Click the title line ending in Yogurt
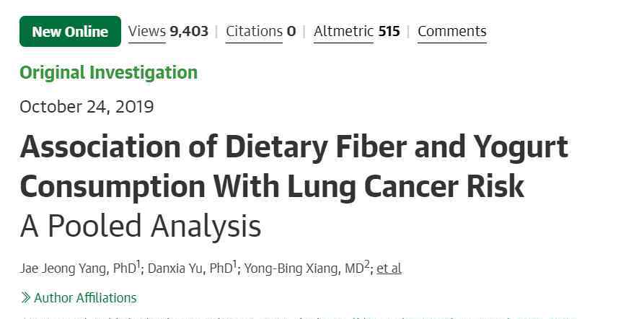 point(294,147)
